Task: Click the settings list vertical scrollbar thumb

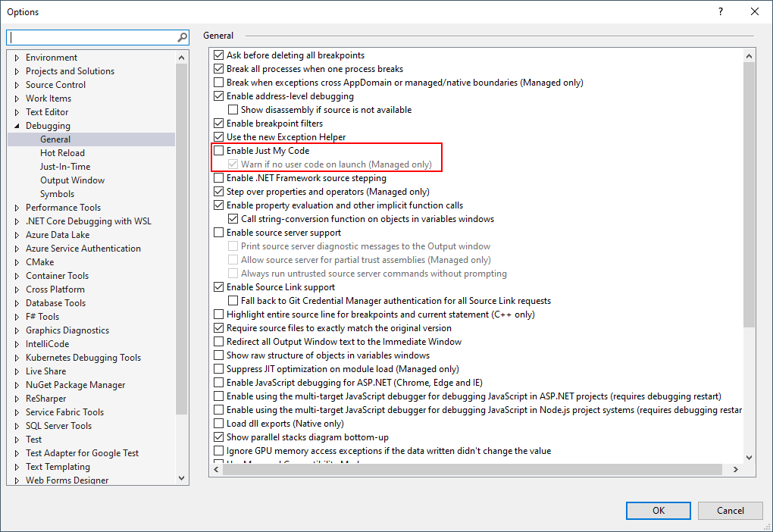Action: point(749,195)
